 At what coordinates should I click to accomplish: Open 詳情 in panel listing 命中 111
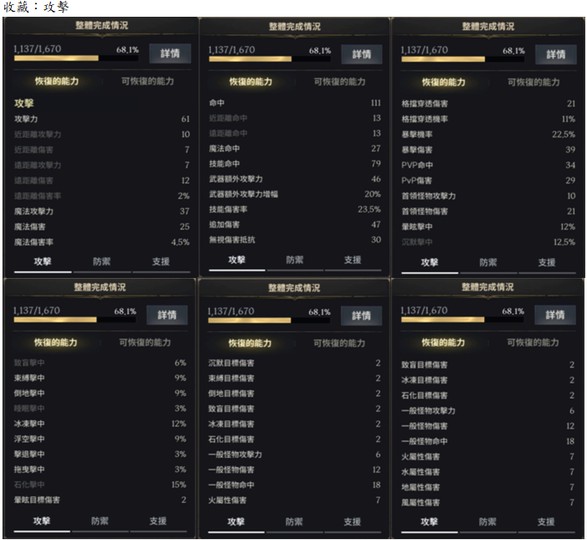tap(361, 54)
